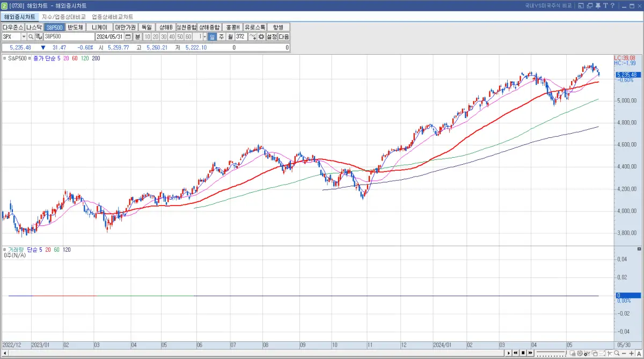This screenshot has height=359, width=644.
Task: Expand the SPX symbol code dropdown
Action: point(24,36)
